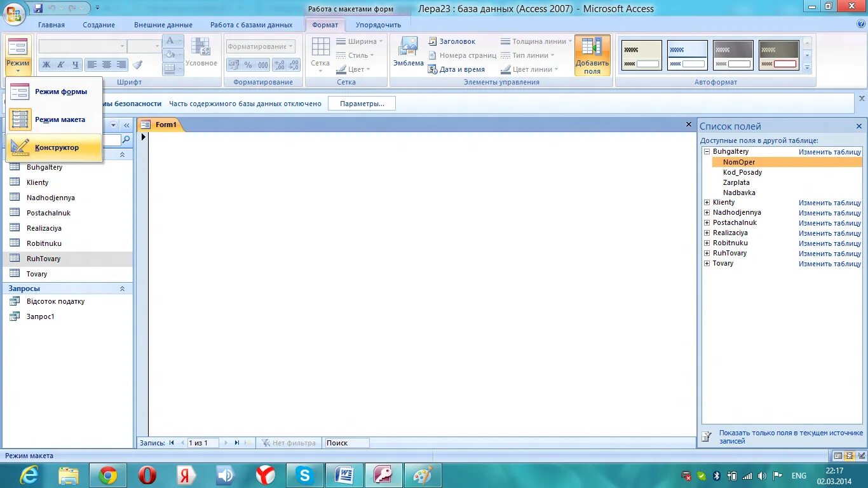Open the font name combo box

tap(82, 46)
